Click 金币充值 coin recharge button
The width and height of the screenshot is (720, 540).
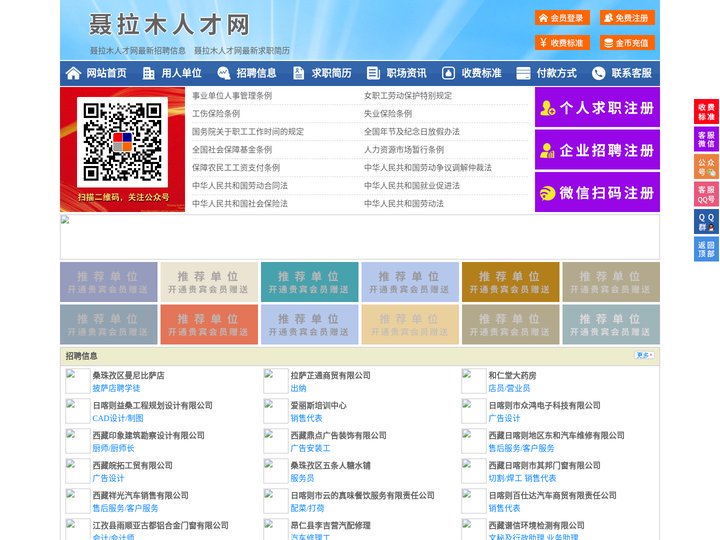[x=627, y=43]
